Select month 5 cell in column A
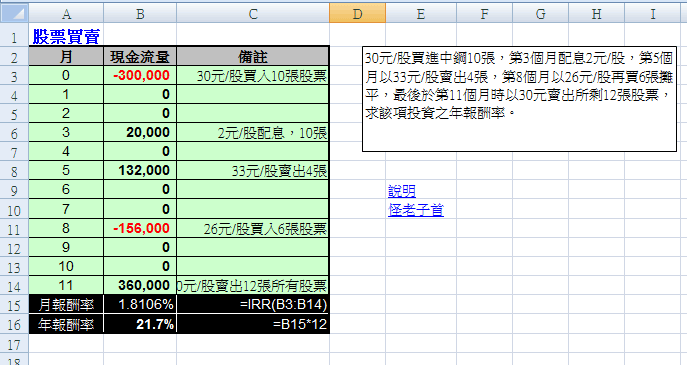This screenshot has width=687, height=365. click(66, 170)
